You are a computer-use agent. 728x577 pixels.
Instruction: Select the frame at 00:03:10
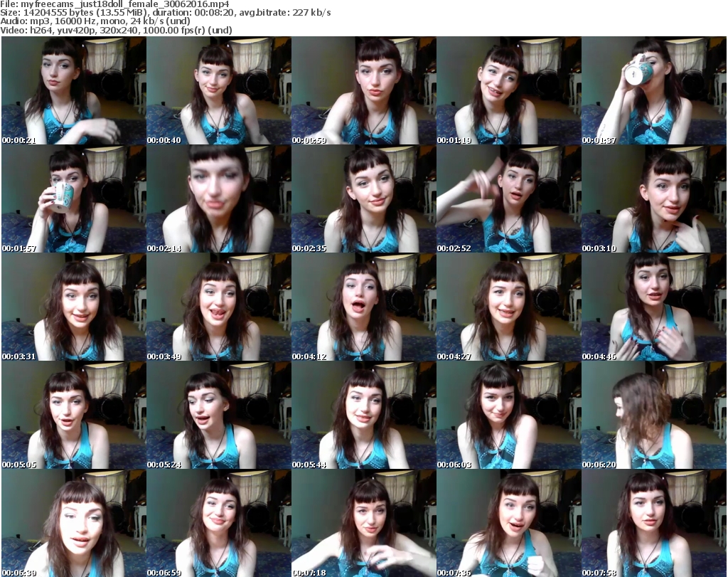click(x=653, y=199)
